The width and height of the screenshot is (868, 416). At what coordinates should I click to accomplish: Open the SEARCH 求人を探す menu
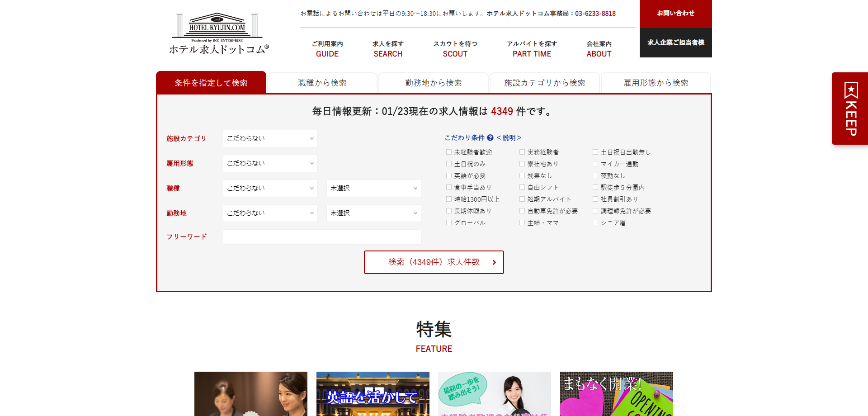click(x=387, y=49)
